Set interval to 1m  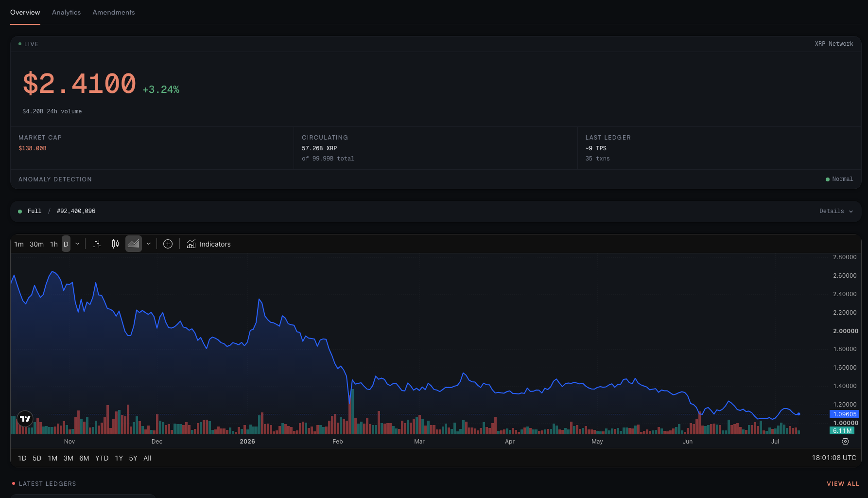click(19, 244)
